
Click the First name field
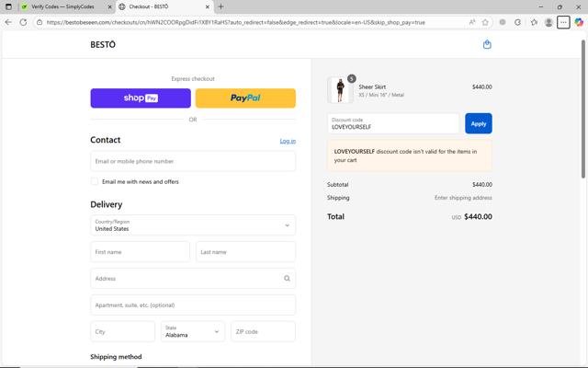pyautogui.click(x=140, y=252)
